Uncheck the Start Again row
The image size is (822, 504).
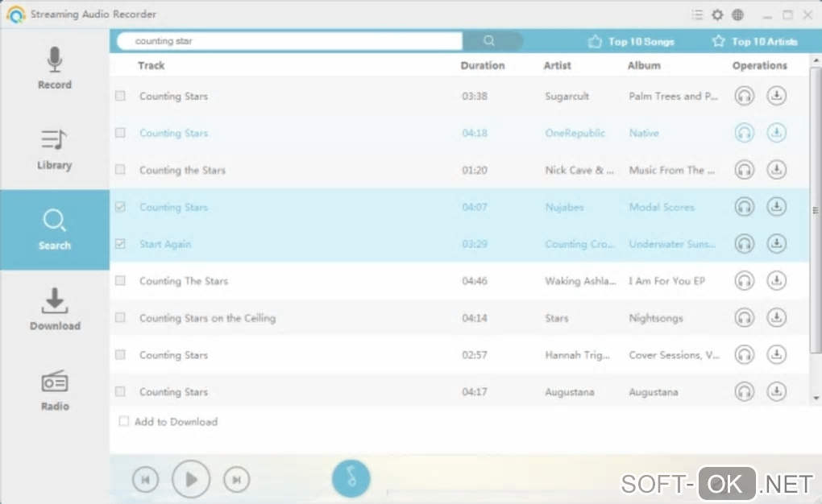[120, 244]
